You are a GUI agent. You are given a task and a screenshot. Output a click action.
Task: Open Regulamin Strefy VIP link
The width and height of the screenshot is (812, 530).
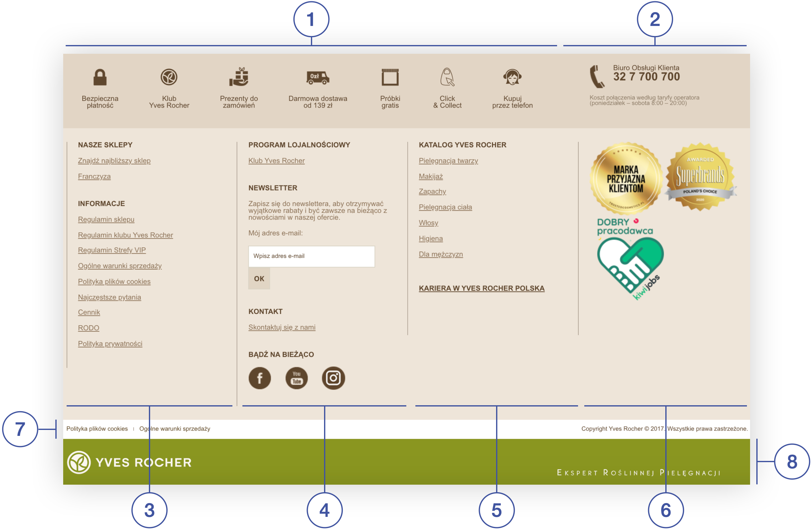tap(112, 250)
